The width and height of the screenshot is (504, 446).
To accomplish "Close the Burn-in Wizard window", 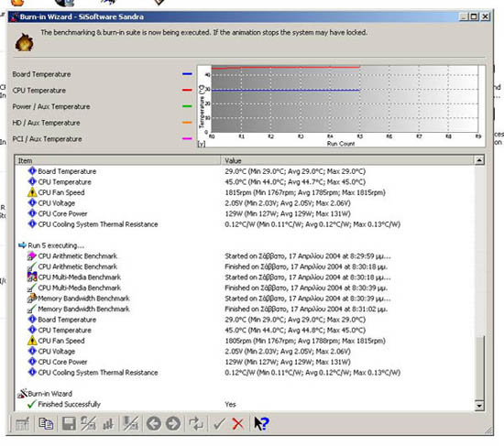I will pyautogui.click(x=485, y=16).
